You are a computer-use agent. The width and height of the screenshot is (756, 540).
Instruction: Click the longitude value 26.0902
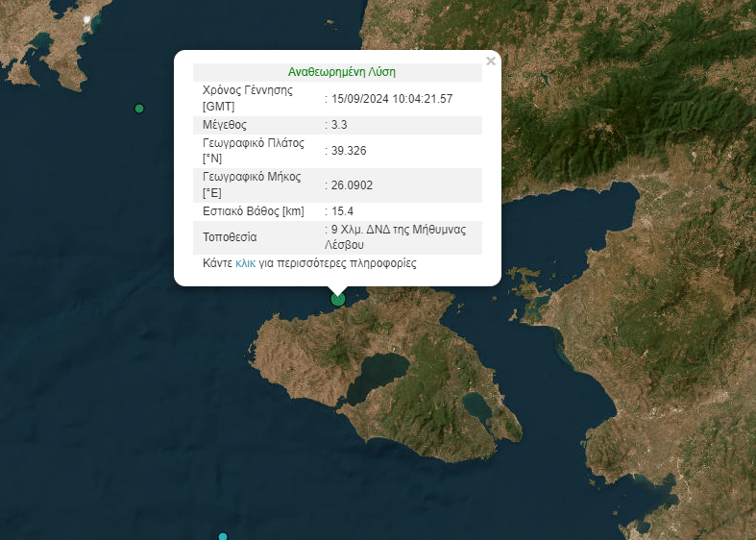pos(352,185)
